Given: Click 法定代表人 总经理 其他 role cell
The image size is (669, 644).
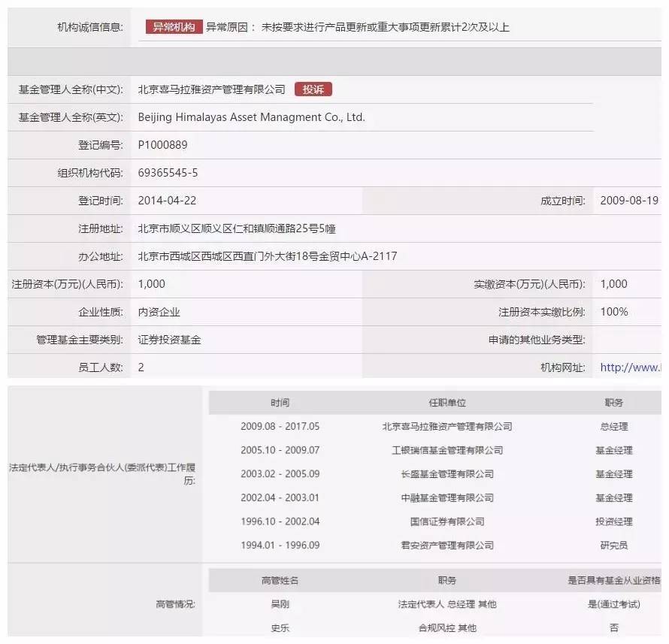Looking at the screenshot, I should click(447, 604).
